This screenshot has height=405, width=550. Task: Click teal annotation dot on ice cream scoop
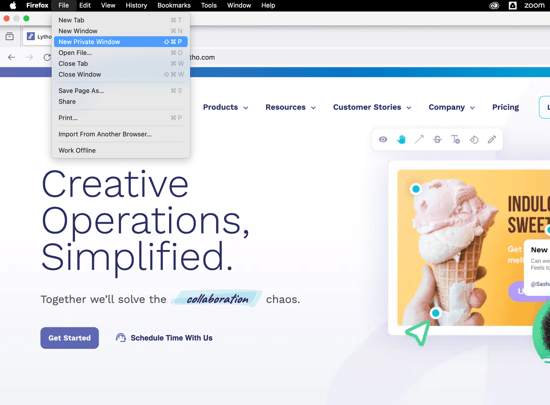pos(416,189)
